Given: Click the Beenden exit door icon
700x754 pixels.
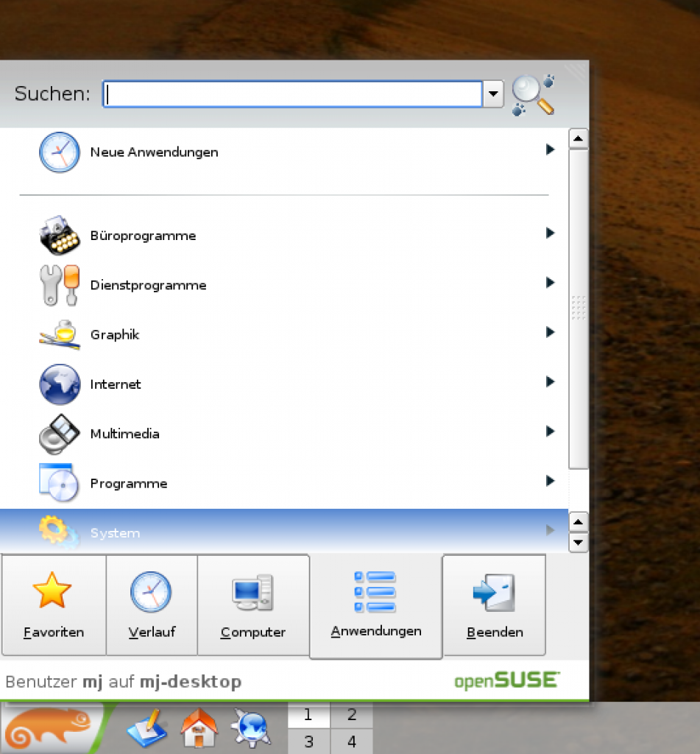Looking at the screenshot, I should [x=494, y=593].
